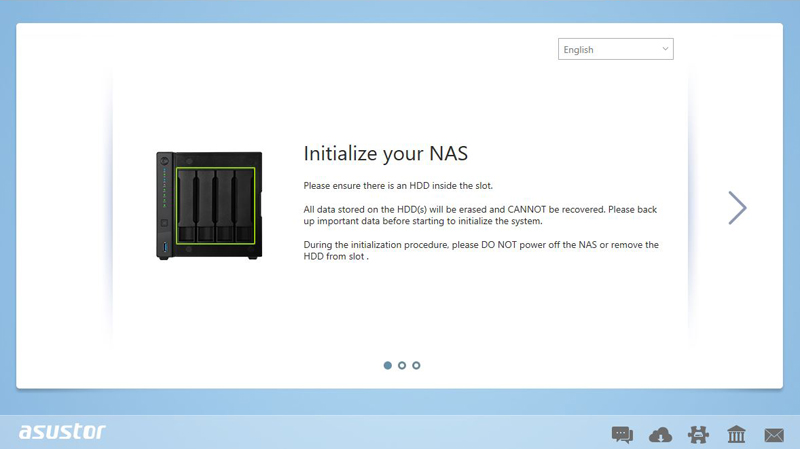The height and width of the screenshot is (449, 800).
Task: Jump to the second page indicator dot
Action: click(x=402, y=365)
